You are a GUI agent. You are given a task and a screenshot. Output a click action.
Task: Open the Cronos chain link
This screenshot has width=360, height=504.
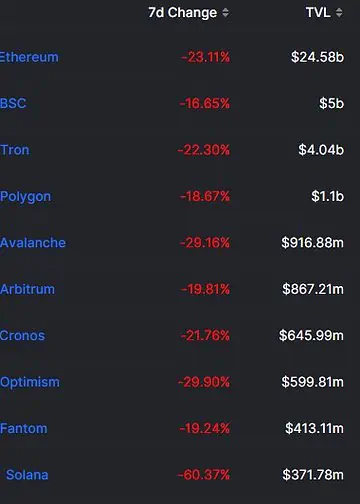coord(22,335)
